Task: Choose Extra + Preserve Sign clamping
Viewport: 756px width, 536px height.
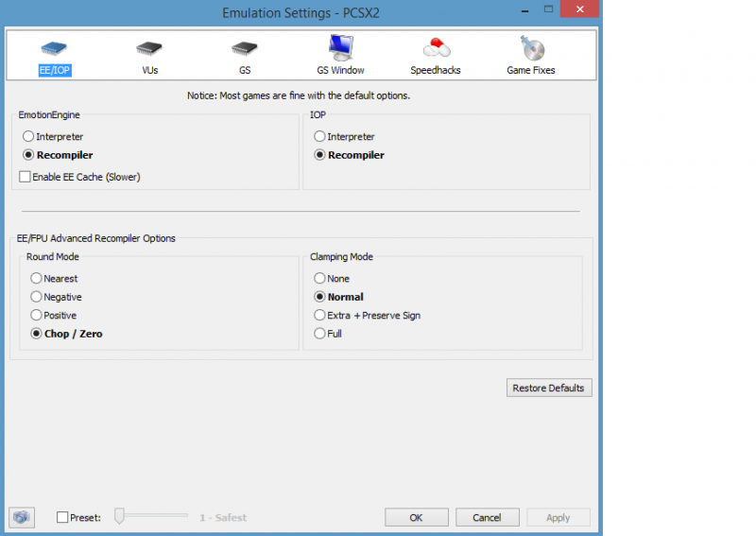Action: tap(367, 315)
